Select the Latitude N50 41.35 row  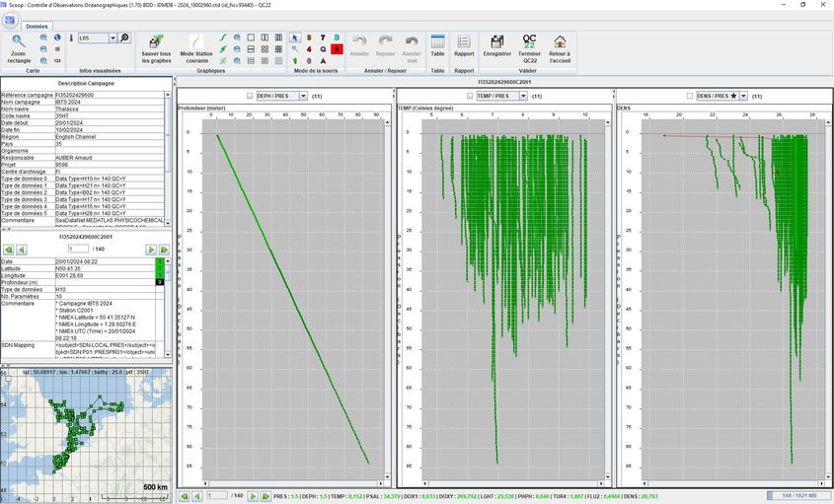click(x=78, y=269)
